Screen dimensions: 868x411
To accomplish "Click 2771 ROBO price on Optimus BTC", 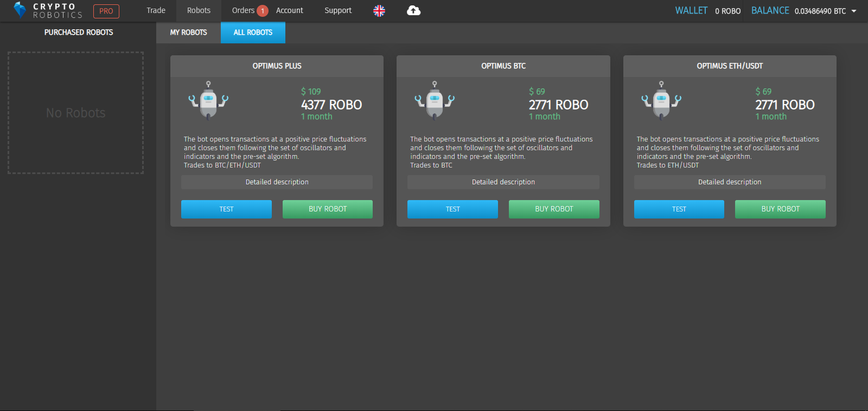I will coord(558,105).
